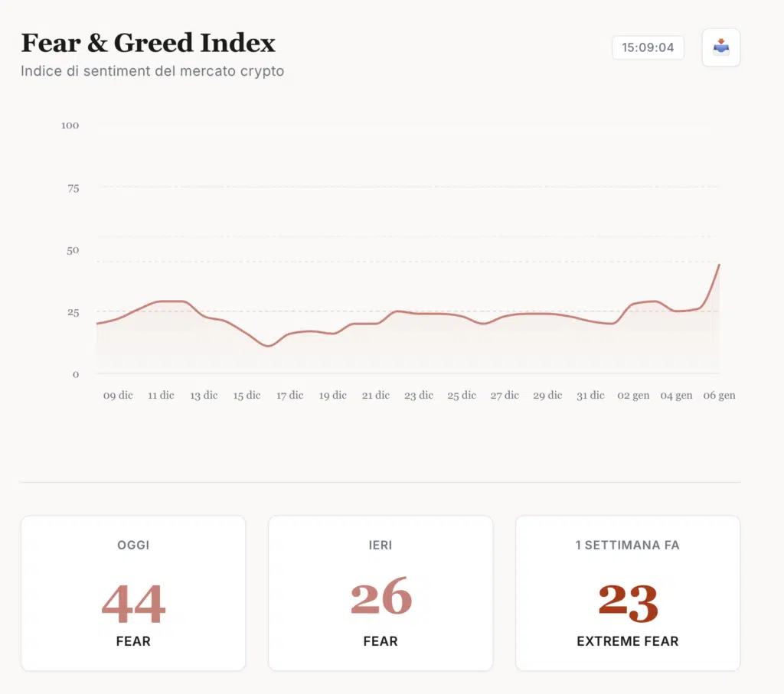Click the crypto sentiment subtitle text

[152, 71]
